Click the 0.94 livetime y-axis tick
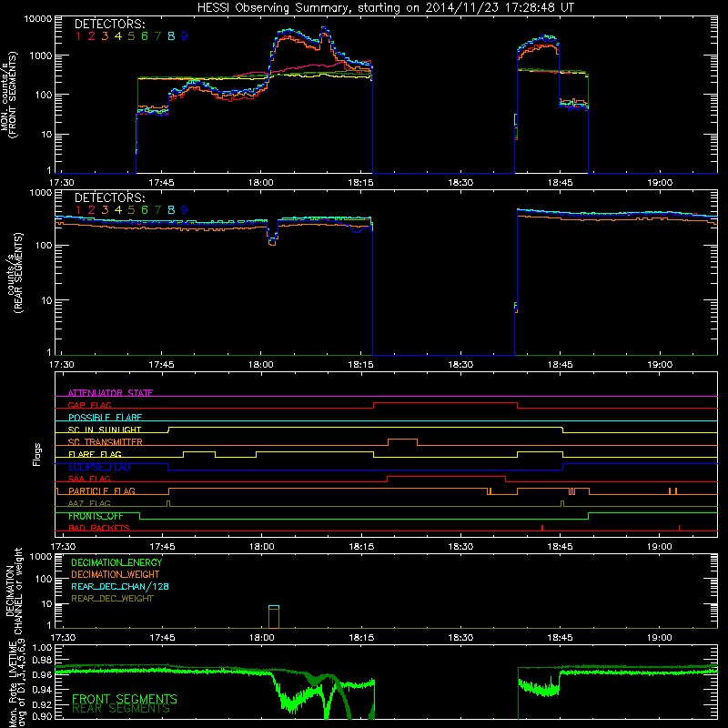Screen dimensions: 728x728 (42, 689)
